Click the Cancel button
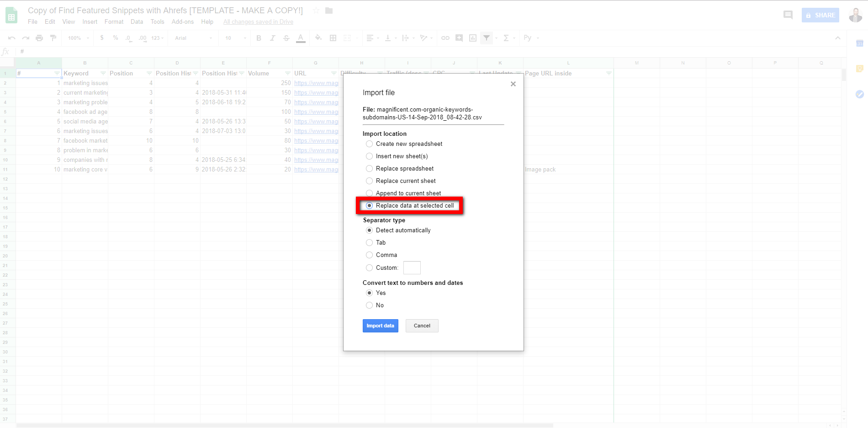The width and height of the screenshot is (868, 428). [x=422, y=326]
